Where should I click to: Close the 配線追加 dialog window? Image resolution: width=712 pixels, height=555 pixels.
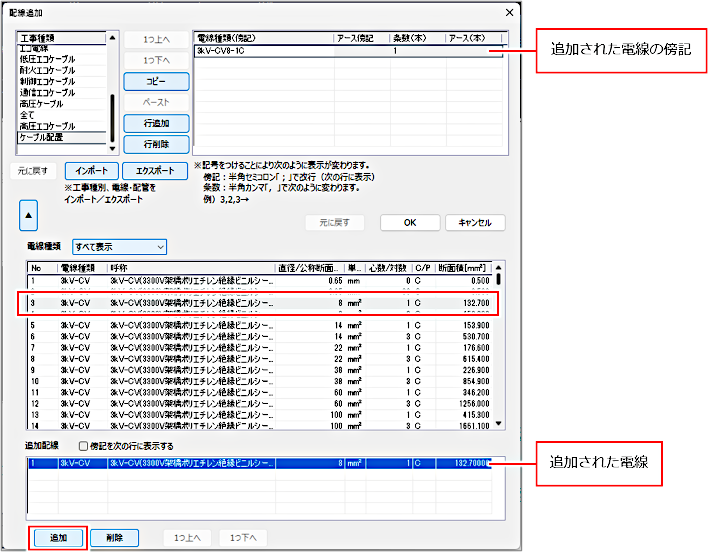point(510,12)
